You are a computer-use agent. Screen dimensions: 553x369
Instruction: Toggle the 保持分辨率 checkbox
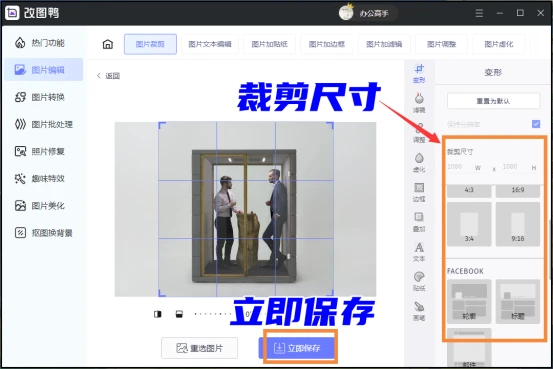536,124
